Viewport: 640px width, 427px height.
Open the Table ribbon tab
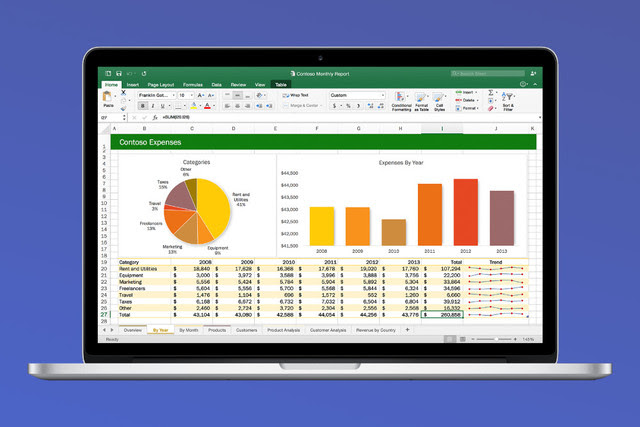pyautogui.click(x=281, y=85)
